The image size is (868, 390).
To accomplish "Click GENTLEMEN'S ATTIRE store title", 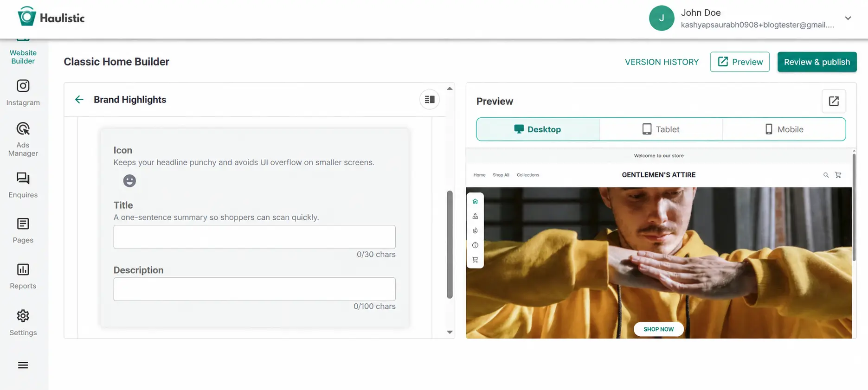I will 658,175.
